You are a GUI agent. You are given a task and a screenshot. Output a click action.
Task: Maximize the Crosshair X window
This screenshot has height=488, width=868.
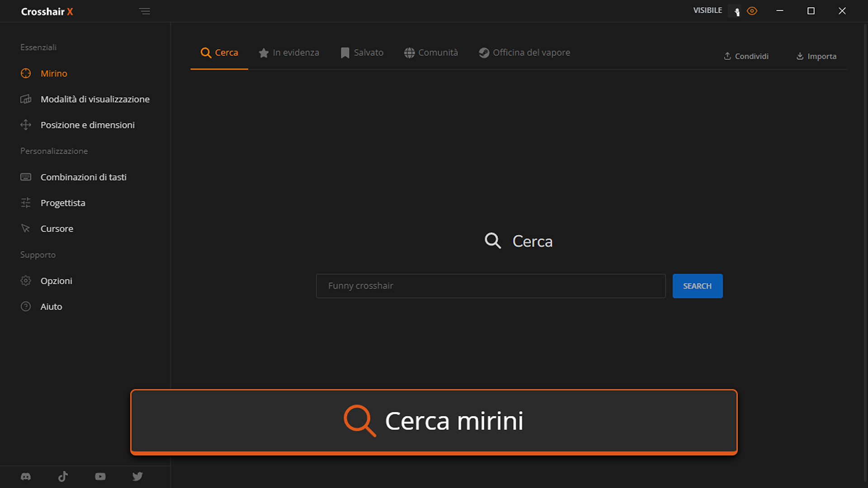pyautogui.click(x=811, y=11)
